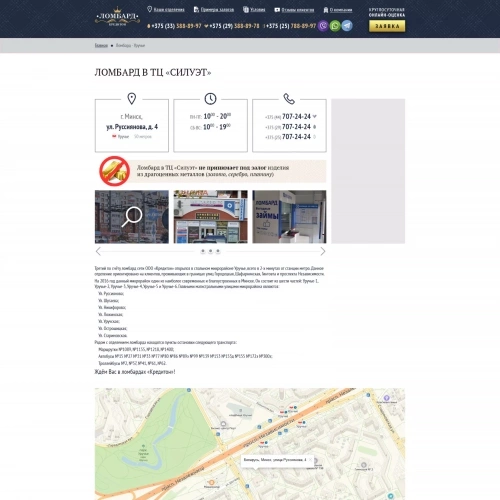Screen dimensions: 500x500
Task: Click the yellow ЗАЯВКА button
Action: 387,26
